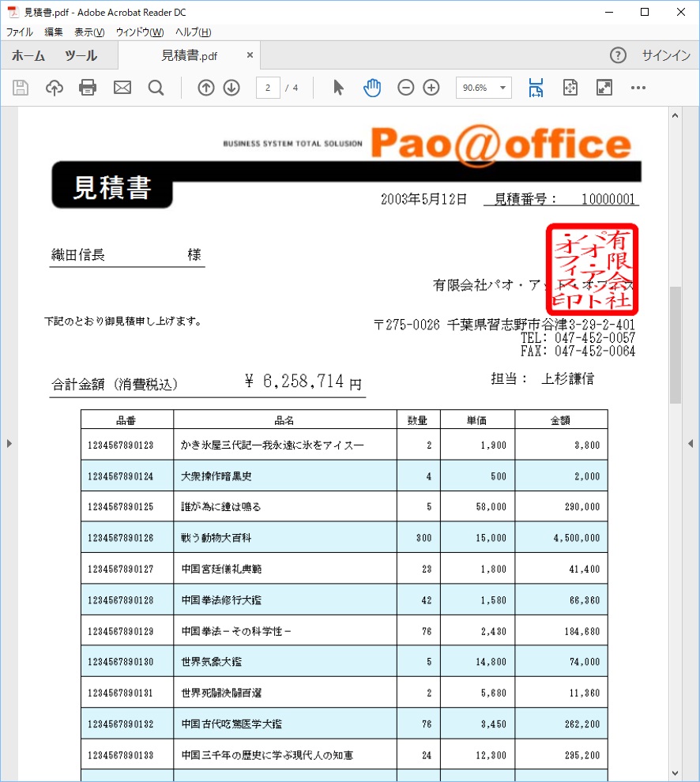Screen dimensions: 700x782
Task: Click the Fit width scrolling icon
Action: (x=536, y=88)
